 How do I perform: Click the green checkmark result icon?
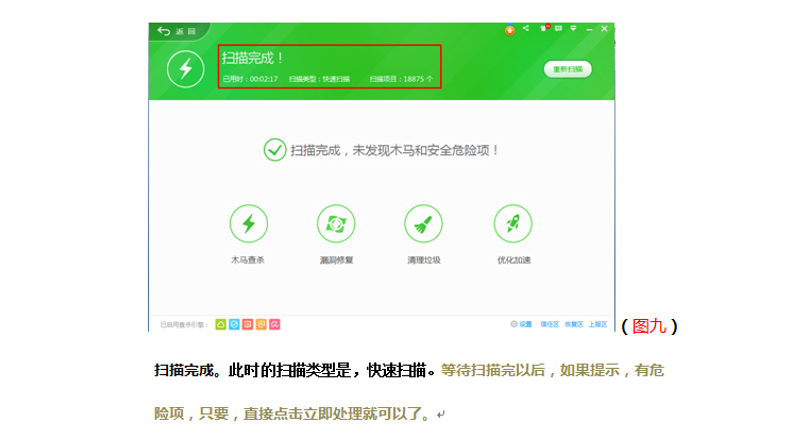click(x=275, y=150)
